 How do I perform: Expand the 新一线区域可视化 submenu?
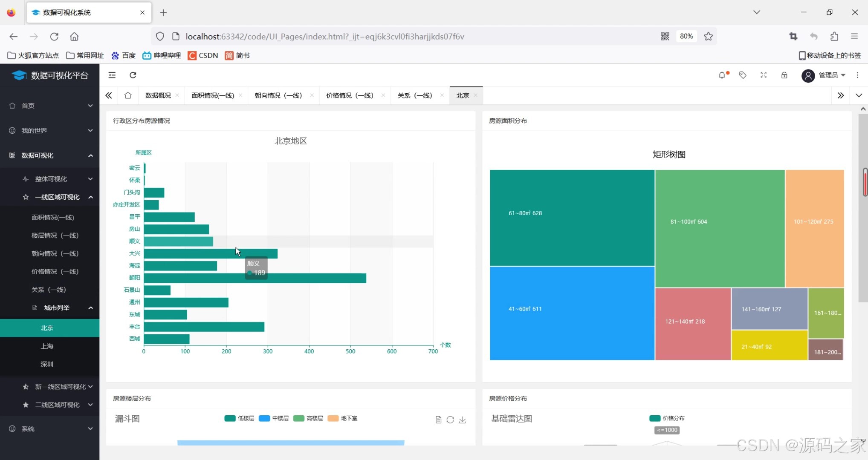(x=58, y=387)
